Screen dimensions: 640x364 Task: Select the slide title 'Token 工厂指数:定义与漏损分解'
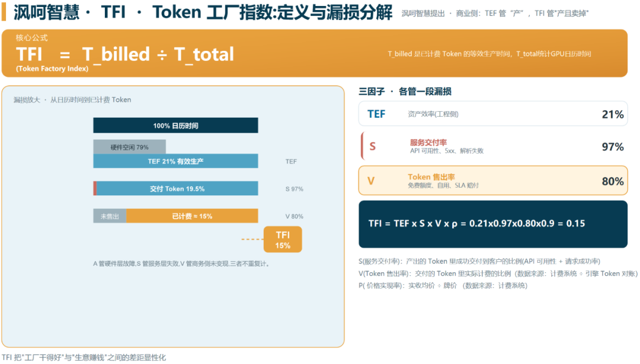tap(272, 12)
